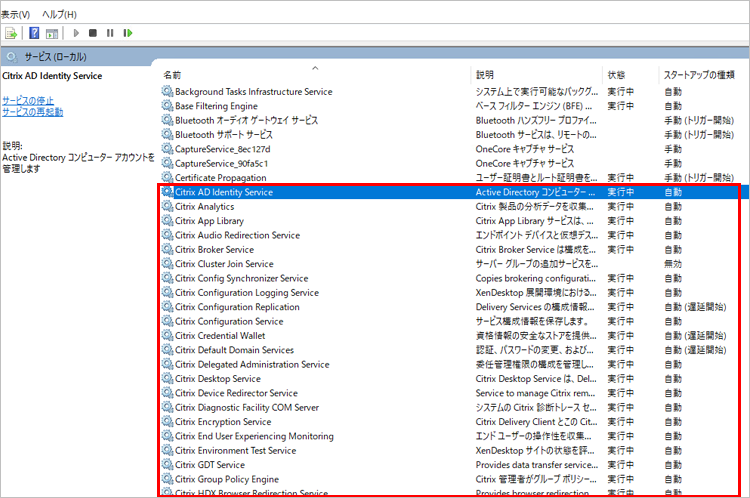The image size is (750, 498).
Task: Click gear icon of Citrix Cluster Join Service
Action: [167, 263]
